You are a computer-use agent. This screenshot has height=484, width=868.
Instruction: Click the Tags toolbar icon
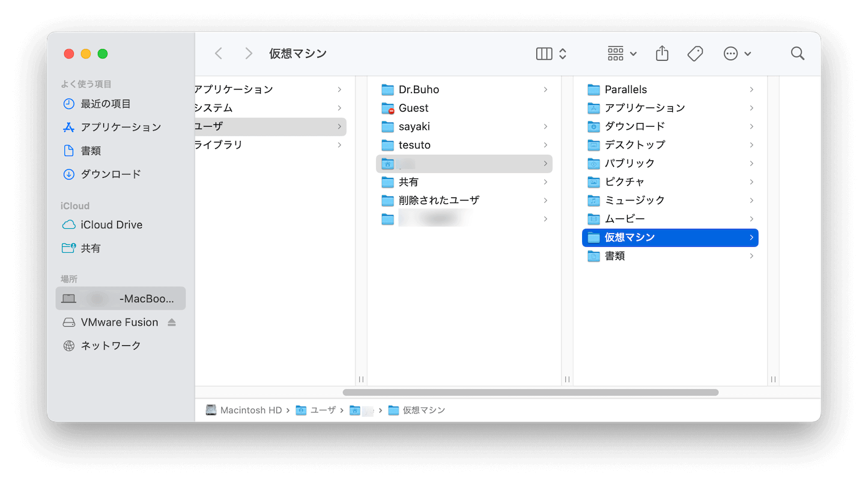point(695,53)
